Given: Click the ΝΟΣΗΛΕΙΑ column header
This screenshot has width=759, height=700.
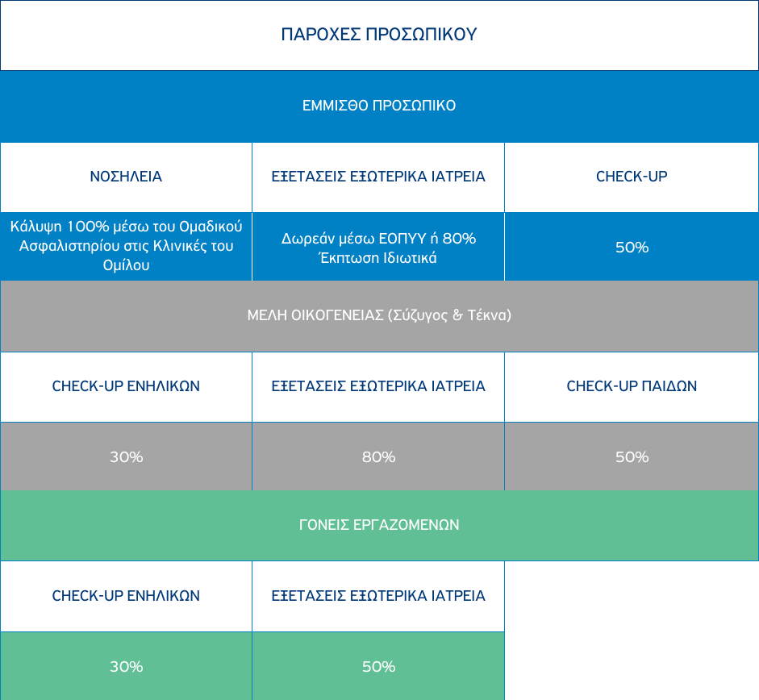Looking at the screenshot, I should pos(126,177).
